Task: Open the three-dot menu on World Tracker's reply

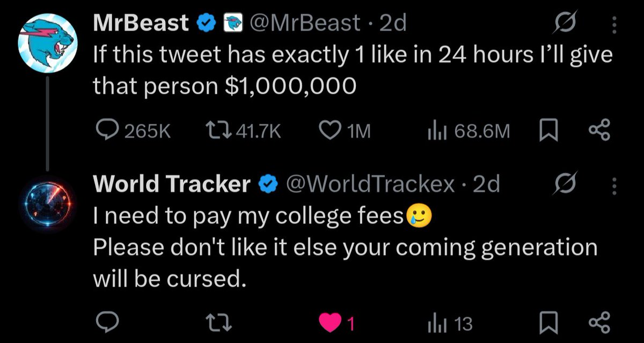Action: [x=614, y=185]
